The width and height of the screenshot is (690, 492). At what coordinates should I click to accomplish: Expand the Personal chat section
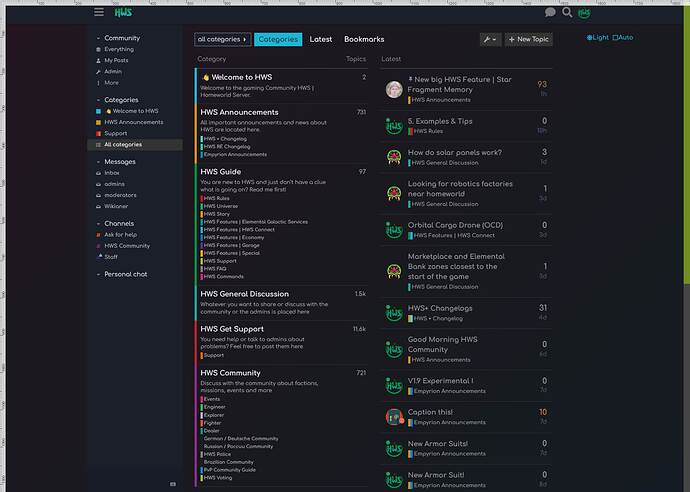click(x=98, y=274)
